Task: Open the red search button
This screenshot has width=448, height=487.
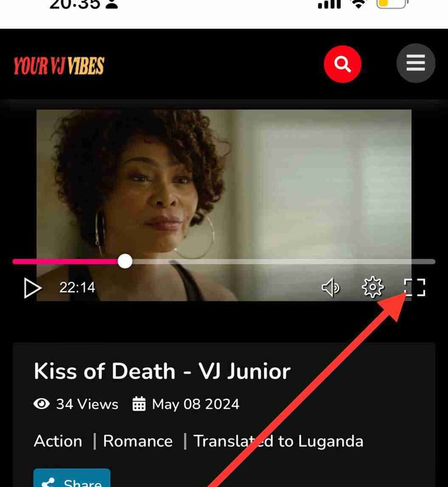Action: coord(342,64)
